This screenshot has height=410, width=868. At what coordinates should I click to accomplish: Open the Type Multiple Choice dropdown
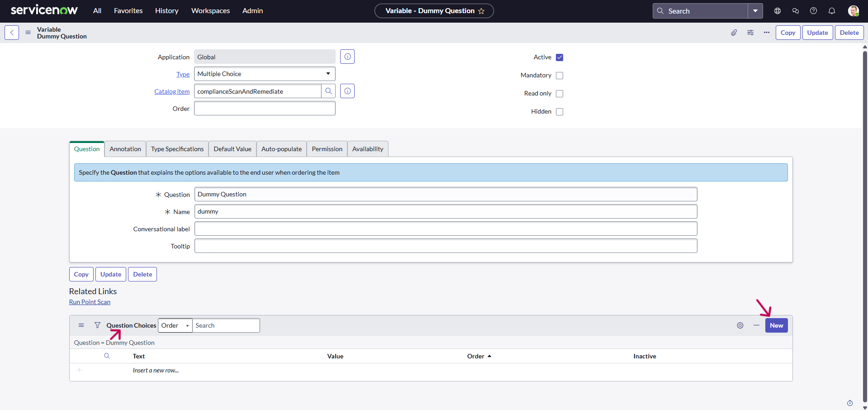click(x=265, y=74)
